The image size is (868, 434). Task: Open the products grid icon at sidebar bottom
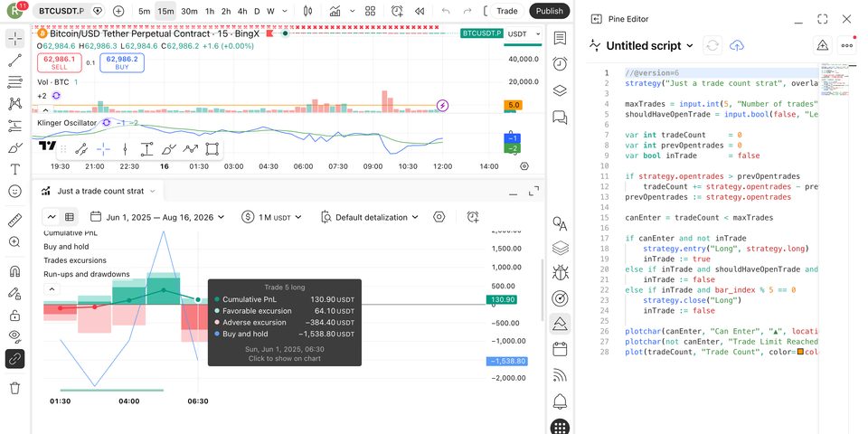(560, 428)
